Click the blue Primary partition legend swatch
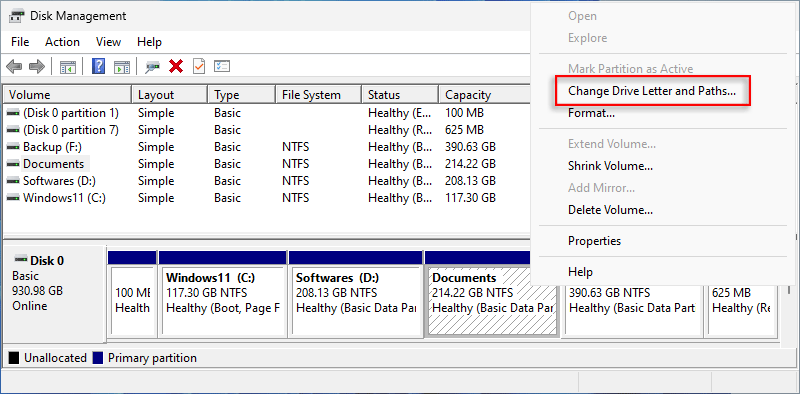 [98, 358]
